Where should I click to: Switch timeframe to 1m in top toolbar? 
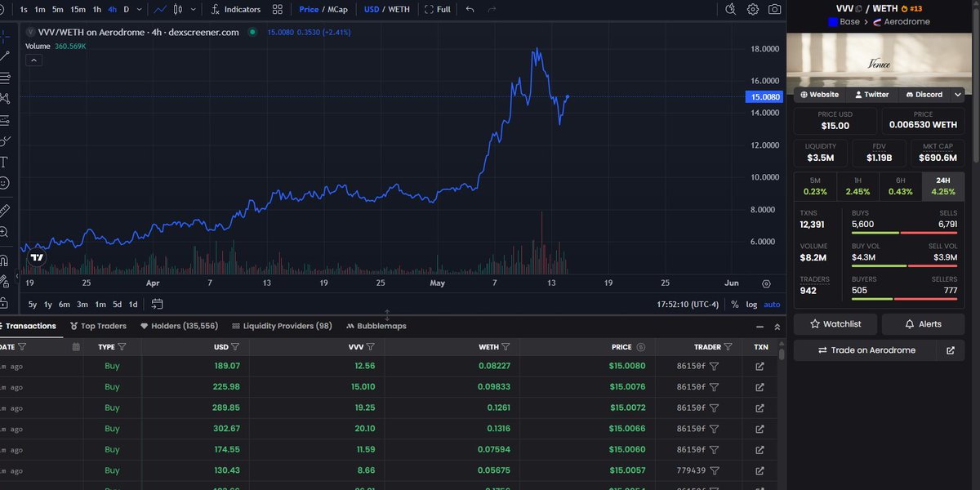(x=40, y=10)
